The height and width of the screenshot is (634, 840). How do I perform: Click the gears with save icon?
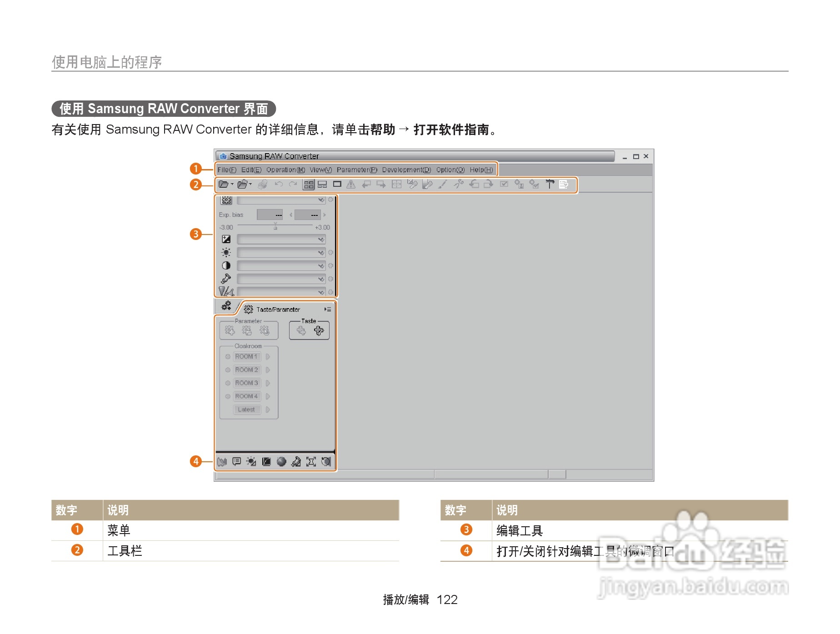pyautogui.click(x=519, y=185)
